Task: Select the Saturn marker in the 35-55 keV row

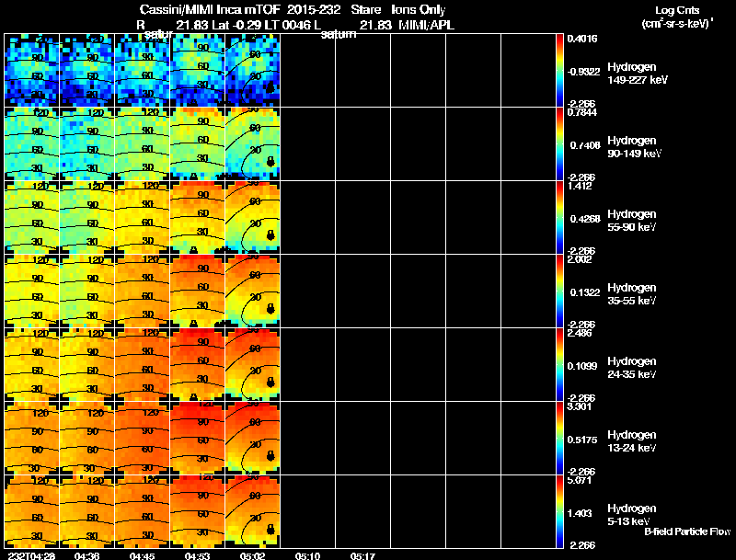Action: (270, 309)
